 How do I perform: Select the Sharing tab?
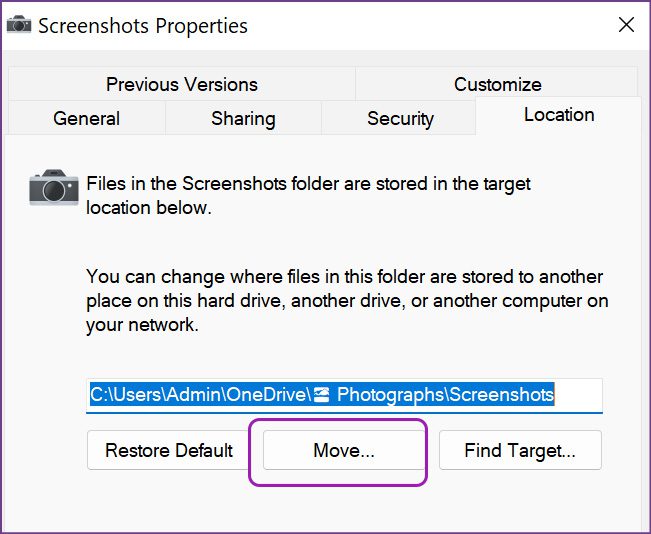click(x=243, y=118)
